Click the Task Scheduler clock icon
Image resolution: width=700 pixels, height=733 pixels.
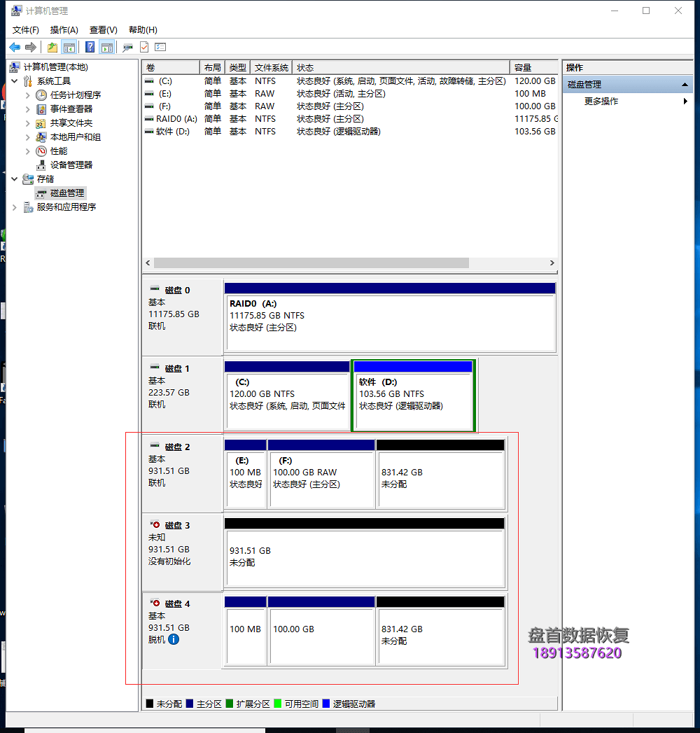pos(41,95)
